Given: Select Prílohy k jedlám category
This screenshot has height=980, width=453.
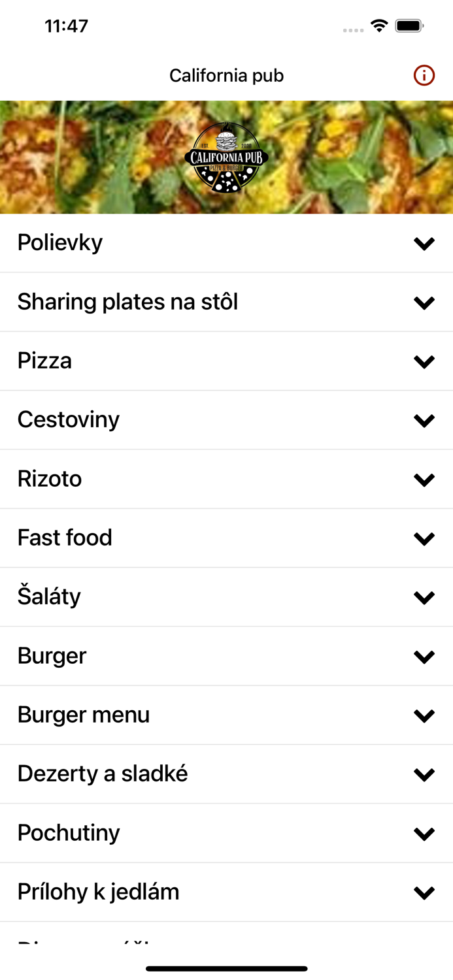Looking at the screenshot, I should tap(98, 892).
